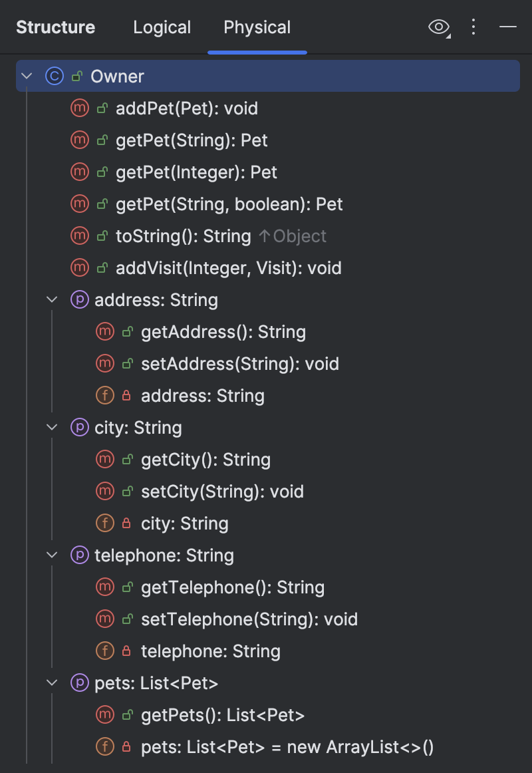The image size is (532, 773).
Task: Collapse the Owner class node
Action: coord(26,76)
